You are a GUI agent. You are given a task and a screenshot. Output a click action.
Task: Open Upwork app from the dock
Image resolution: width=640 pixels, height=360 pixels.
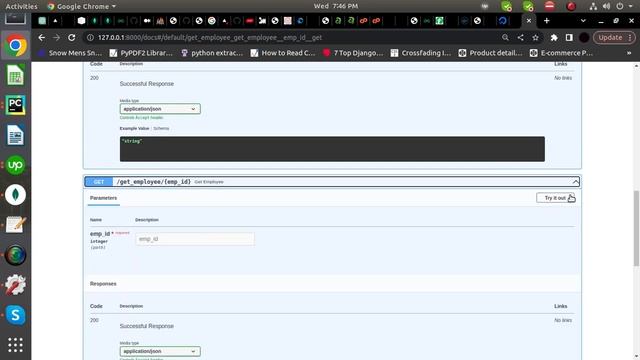click(16, 165)
